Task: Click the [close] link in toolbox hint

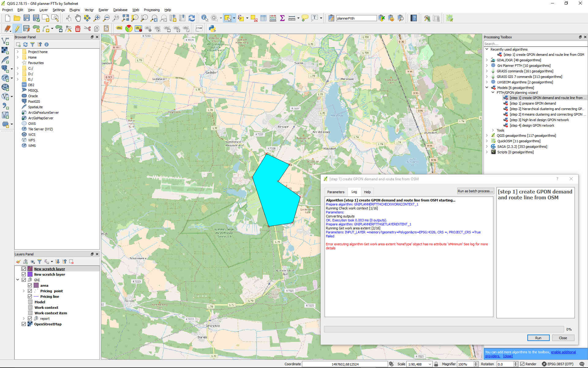Action: (508, 356)
